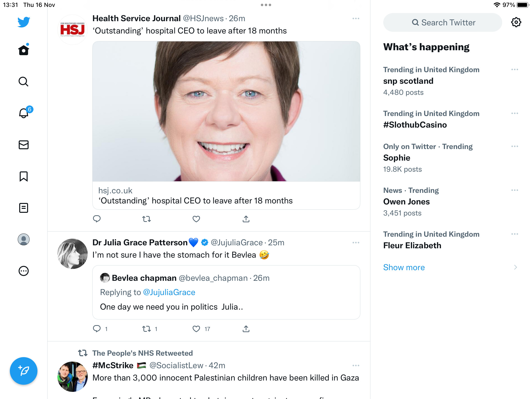Open more options for HSJ tweet
532x399 pixels.
coord(356,18)
